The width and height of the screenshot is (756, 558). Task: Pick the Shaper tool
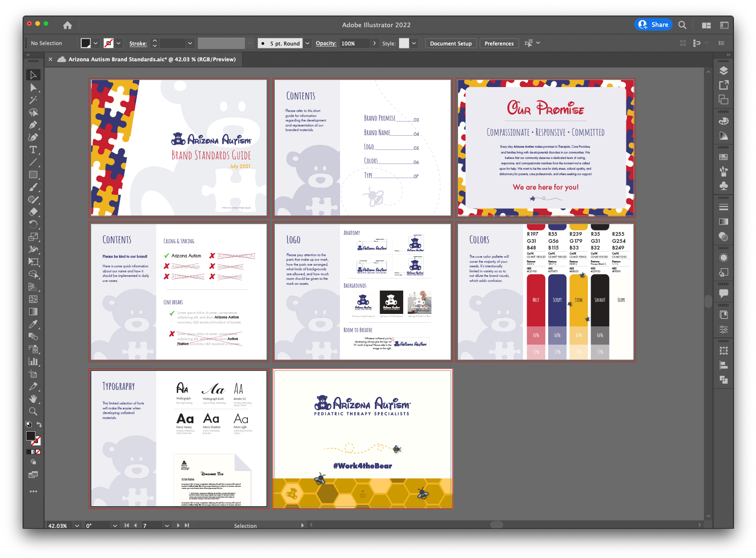[x=33, y=200]
